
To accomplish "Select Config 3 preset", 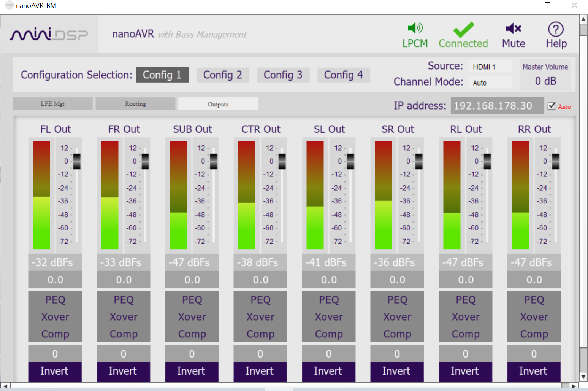I will click(x=283, y=75).
